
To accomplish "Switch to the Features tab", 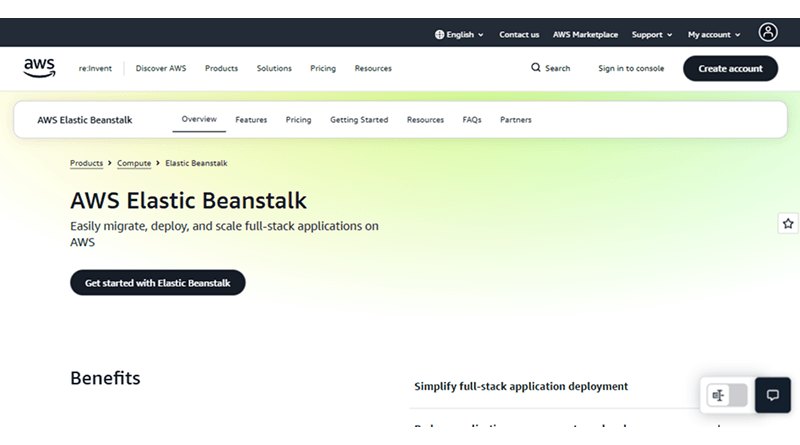I will coord(251,120).
